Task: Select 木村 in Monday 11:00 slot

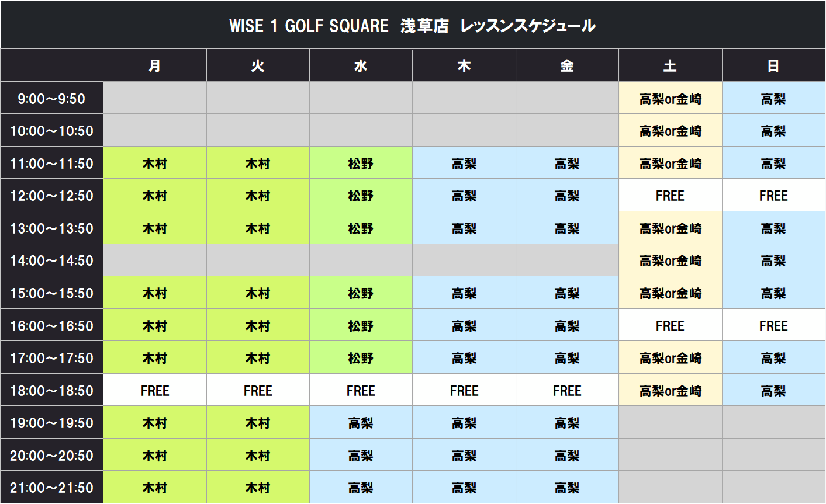Action: [155, 163]
